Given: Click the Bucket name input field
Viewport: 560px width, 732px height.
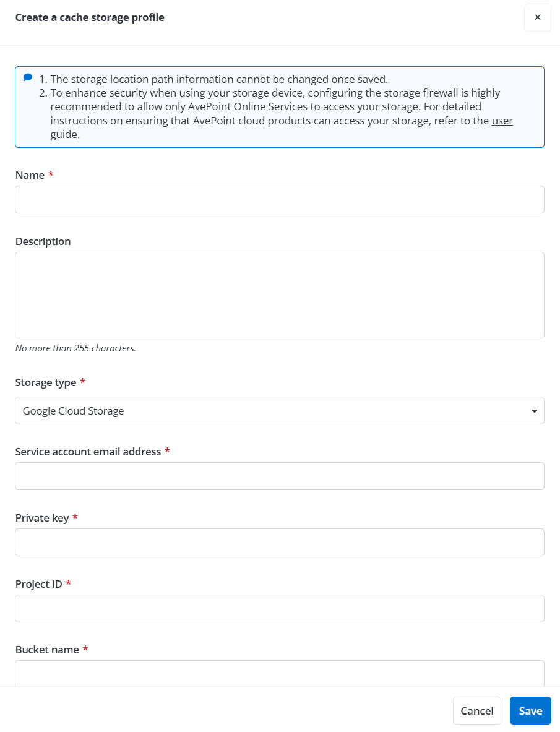Looking at the screenshot, I should [x=279, y=674].
